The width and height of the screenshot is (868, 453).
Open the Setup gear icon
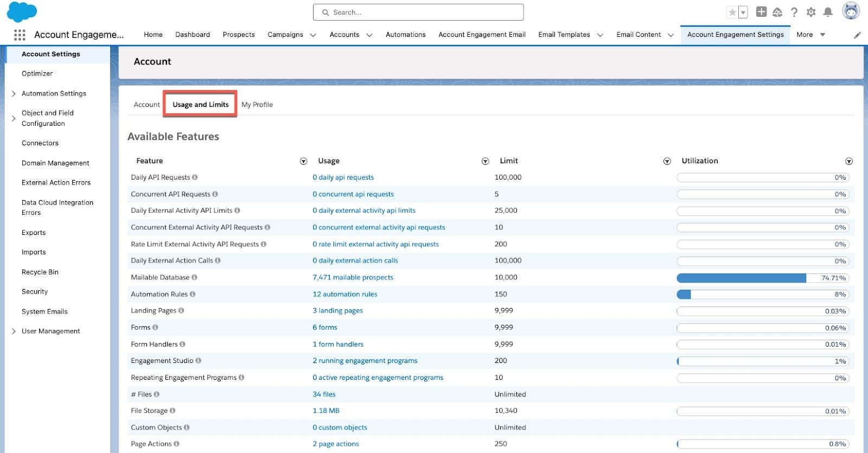pyautogui.click(x=811, y=12)
